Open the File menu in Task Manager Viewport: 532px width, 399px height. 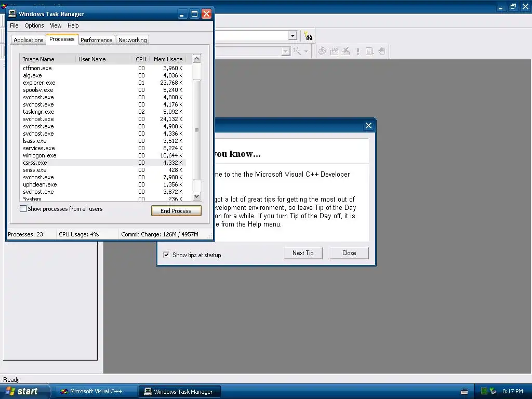pyautogui.click(x=14, y=25)
